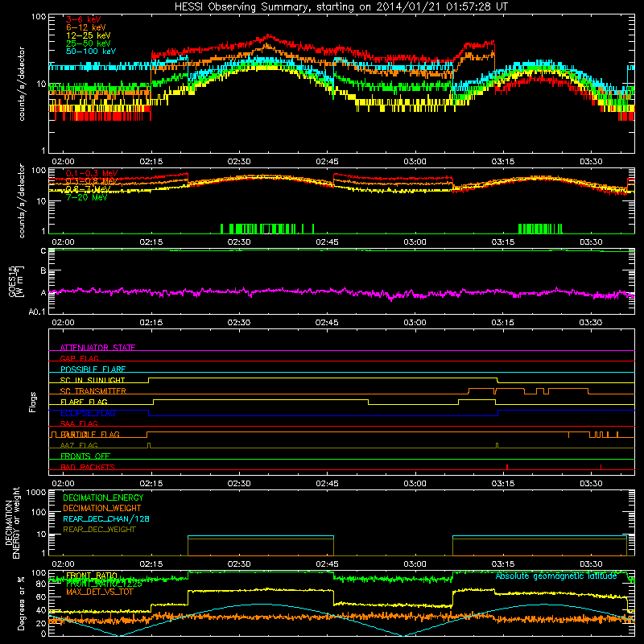This screenshot has height=644, width=644.
Task: Click the green 25-50 keV legend label
Action: point(89,43)
